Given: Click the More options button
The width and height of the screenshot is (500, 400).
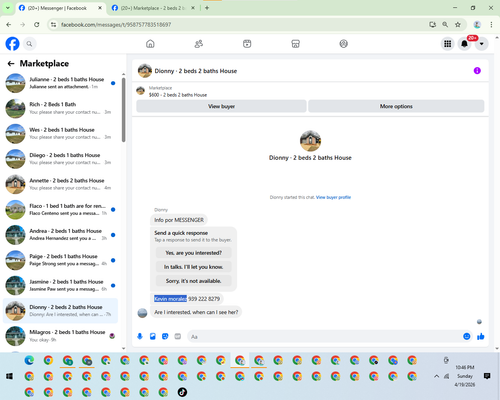Looking at the screenshot, I should tap(396, 106).
